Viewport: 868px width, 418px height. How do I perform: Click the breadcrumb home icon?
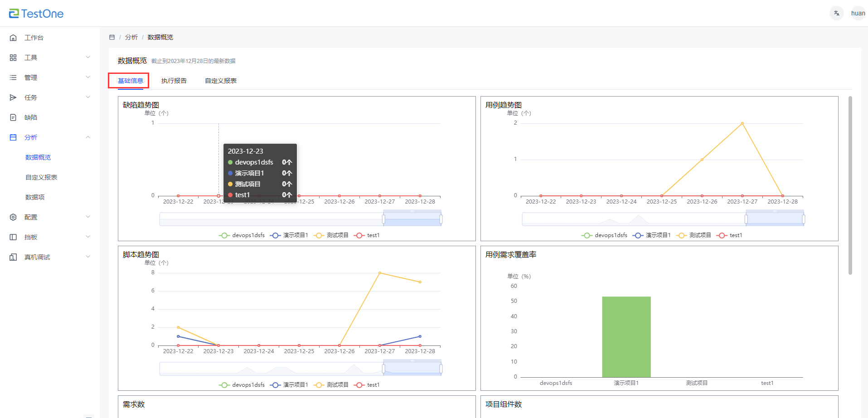(x=112, y=37)
